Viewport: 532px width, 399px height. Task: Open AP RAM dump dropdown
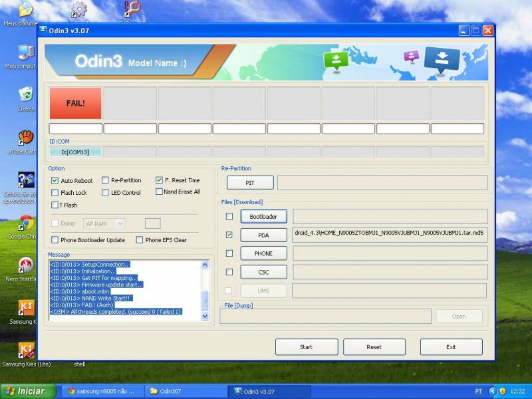tap(104, 223)
